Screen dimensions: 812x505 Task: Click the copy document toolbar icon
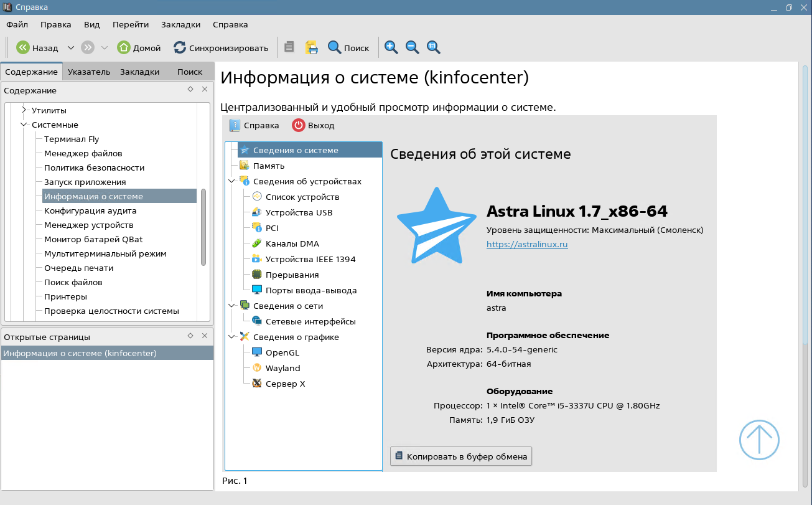pyautogui.click(x=289, y=47)
